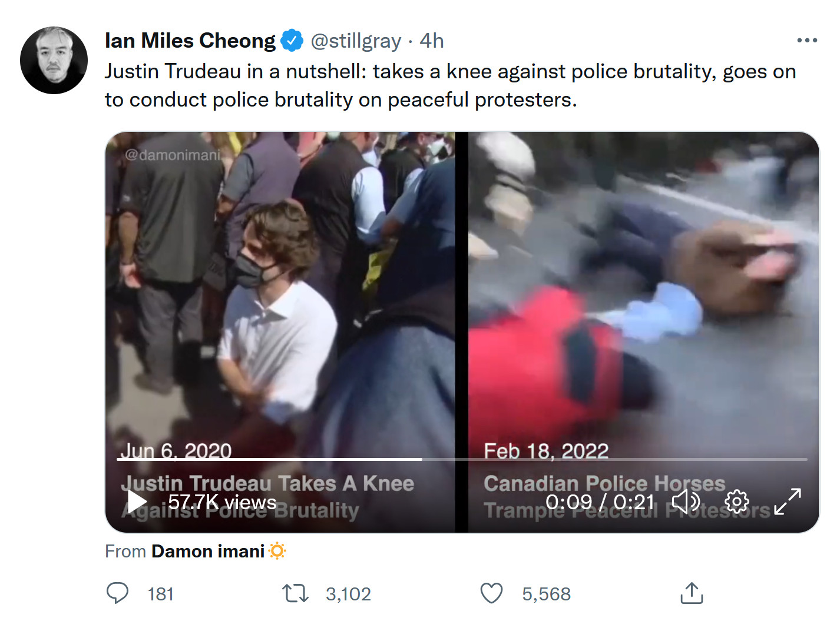This screenshot has height=621, width=840.
Task: Click the reply speech bubble icon
Action: tap(117, 593)
